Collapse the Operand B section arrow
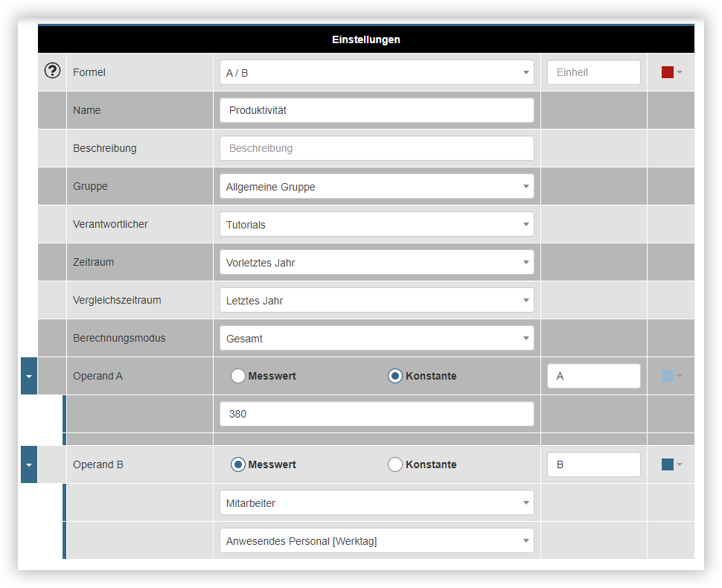 [x=28, y=464]
